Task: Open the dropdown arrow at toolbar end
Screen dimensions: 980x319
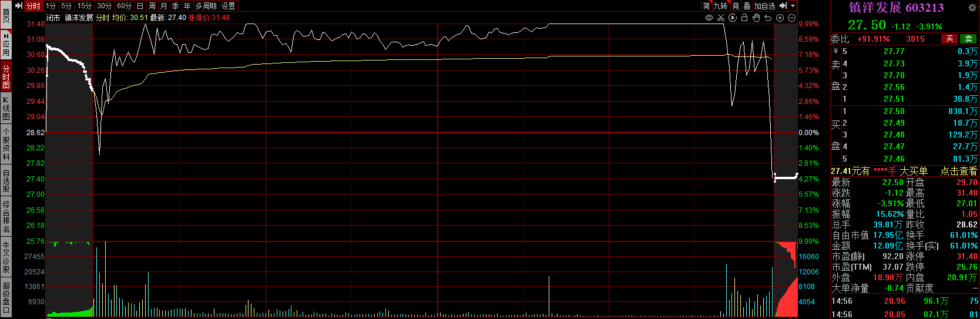Action: click(x=793, y=6)
